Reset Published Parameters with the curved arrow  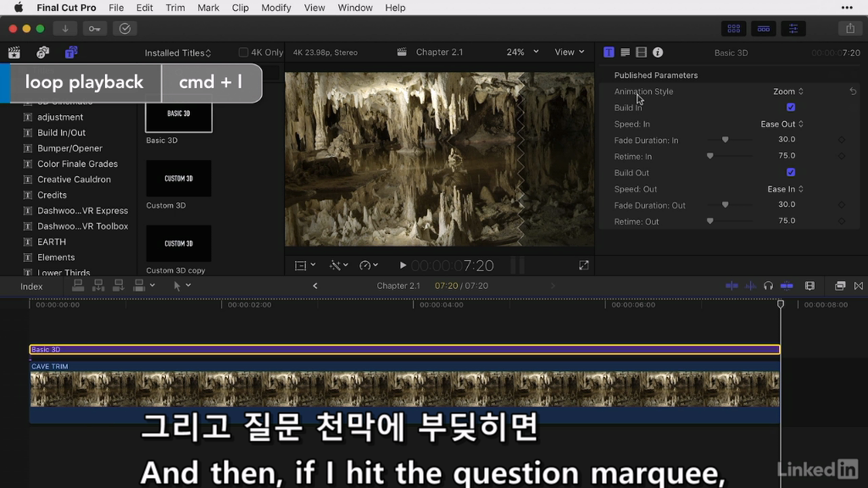click(x=853, y=91)
